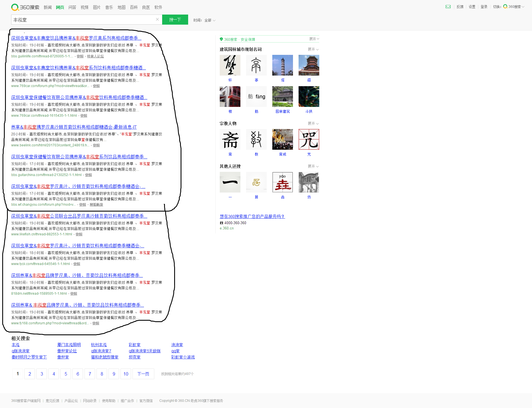Expand the 其他人还搜 section

[313, 166]
